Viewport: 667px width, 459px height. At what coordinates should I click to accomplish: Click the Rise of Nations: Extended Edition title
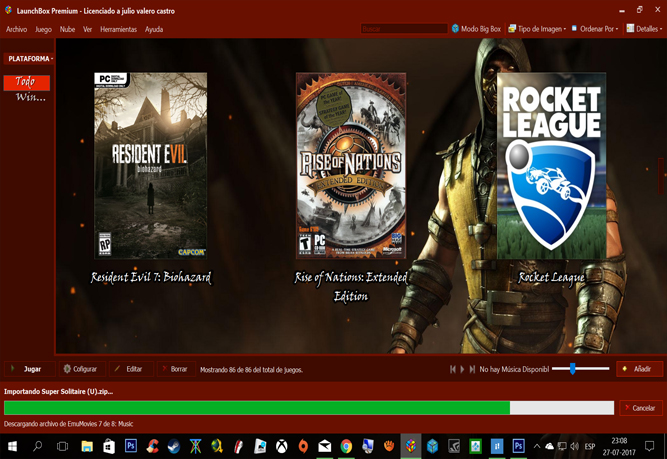pos(351,286)
